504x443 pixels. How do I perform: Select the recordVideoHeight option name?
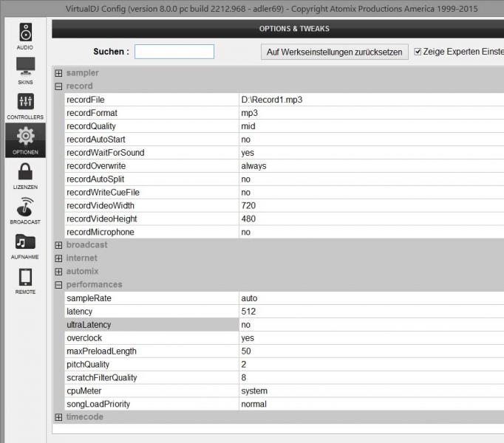pos(101,219)
